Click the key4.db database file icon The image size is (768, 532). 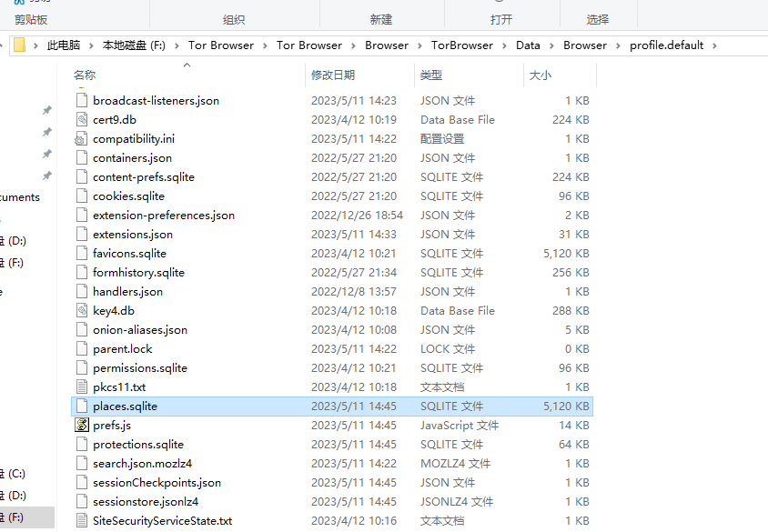(x=82, y=310)
